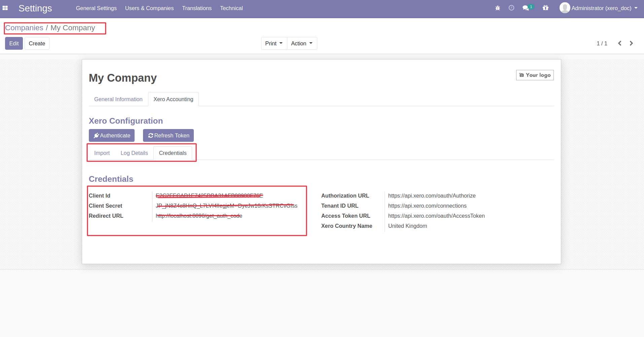
Task: Open Translations menu
Action: coord(197,8)
